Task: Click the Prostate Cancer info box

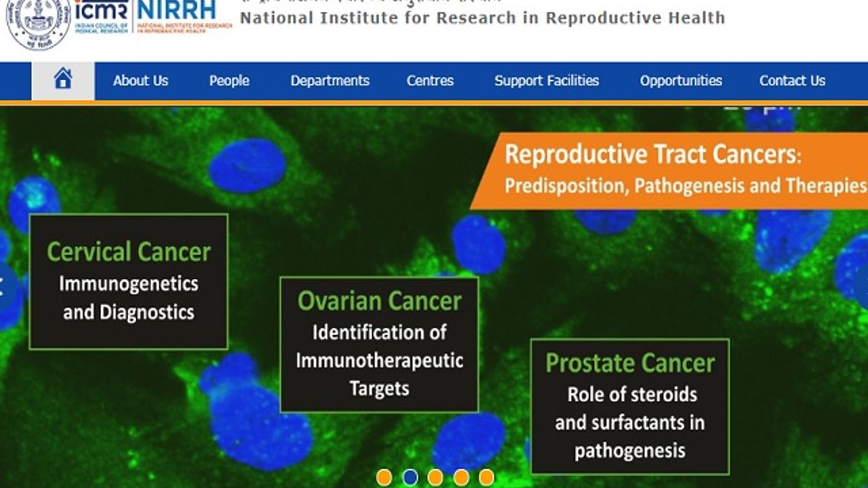Action: [x=630, y=406]
